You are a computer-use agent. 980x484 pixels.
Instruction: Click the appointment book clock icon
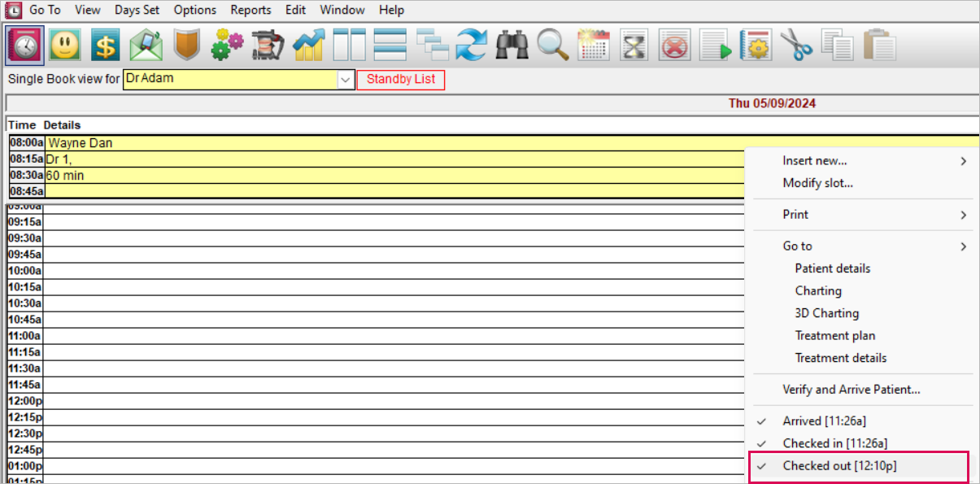tap(24, 45)
